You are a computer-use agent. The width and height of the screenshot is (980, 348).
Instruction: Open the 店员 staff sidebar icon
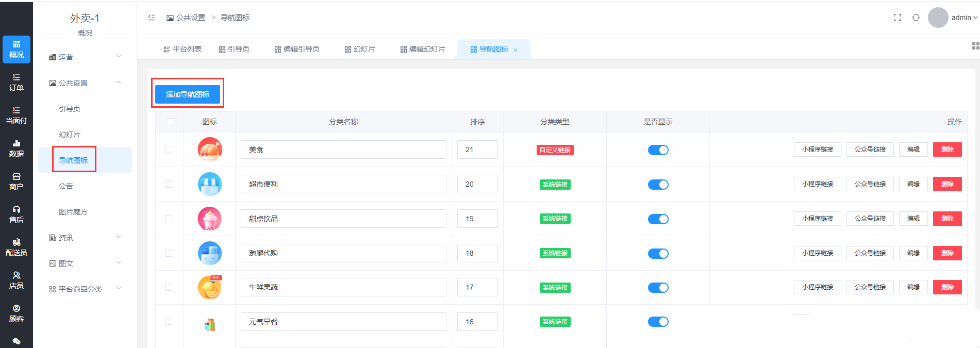[16, 280]
